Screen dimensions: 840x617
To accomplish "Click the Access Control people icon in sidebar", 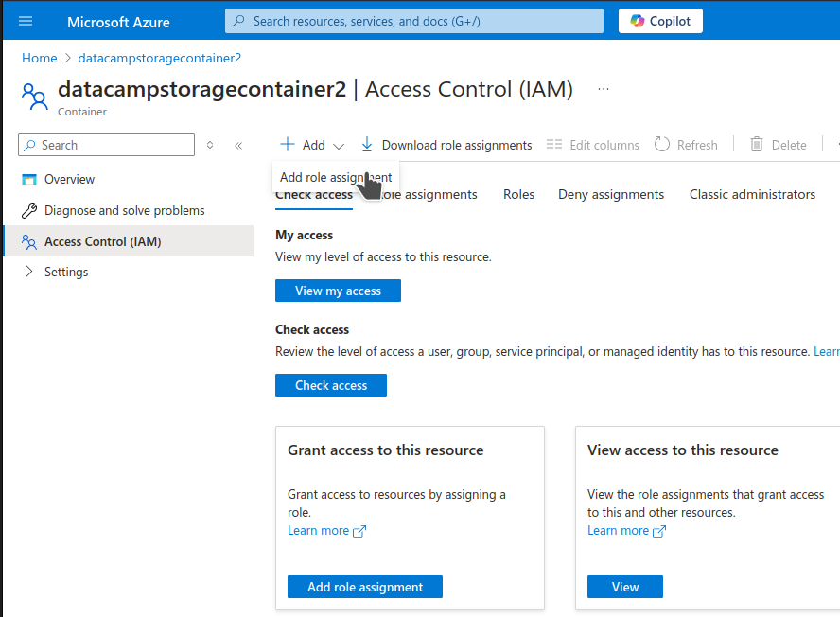I will pyautogui.click(x=29, y=241).
